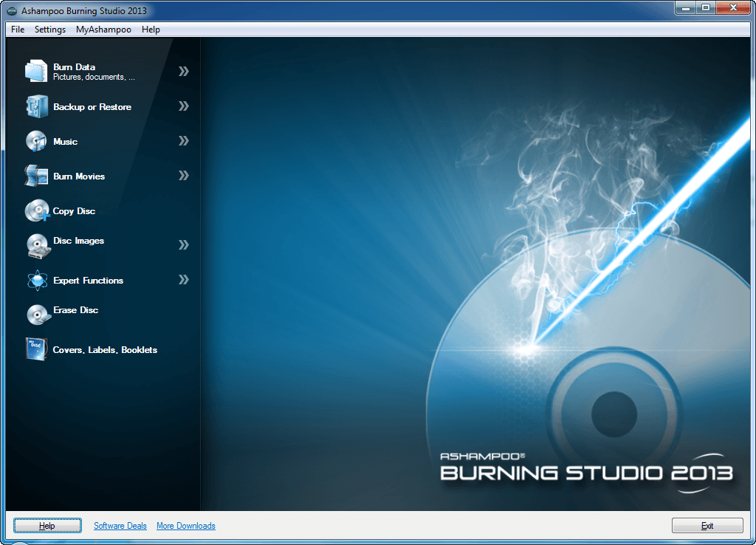The image size is (756, 545).
Task: Select the Burn Movies label
Action: click(79, 176)
